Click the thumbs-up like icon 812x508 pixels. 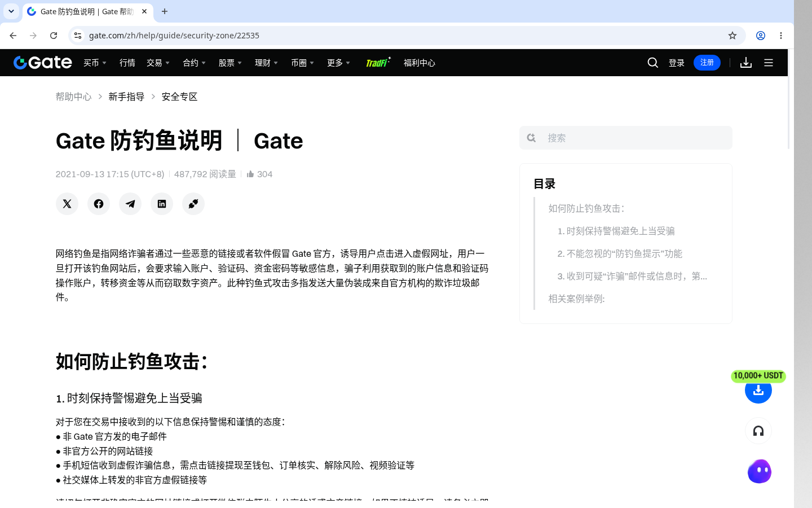point(250,174)
